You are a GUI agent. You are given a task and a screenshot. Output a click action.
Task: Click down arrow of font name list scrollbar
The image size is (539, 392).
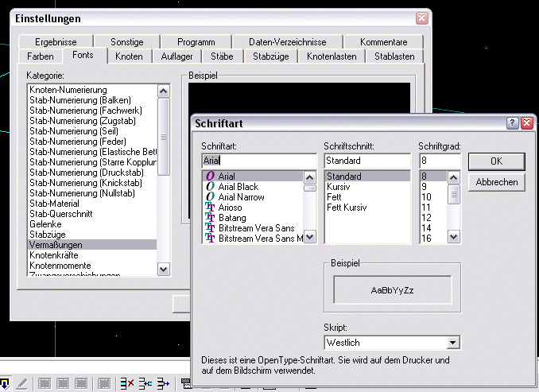[x=310, y=237]
